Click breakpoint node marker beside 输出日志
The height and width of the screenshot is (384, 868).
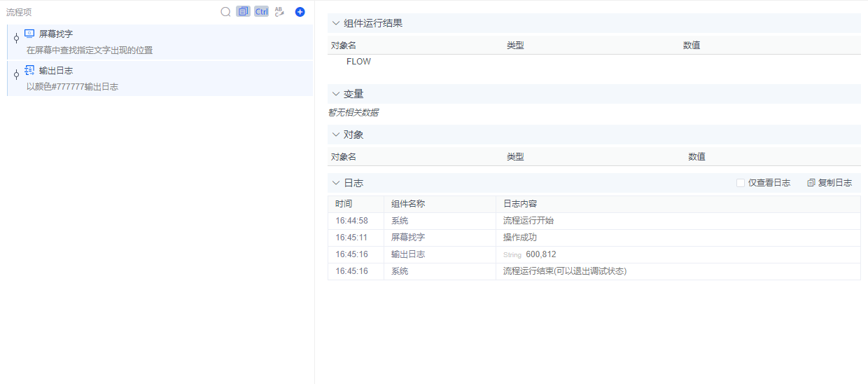coord(16,75)
